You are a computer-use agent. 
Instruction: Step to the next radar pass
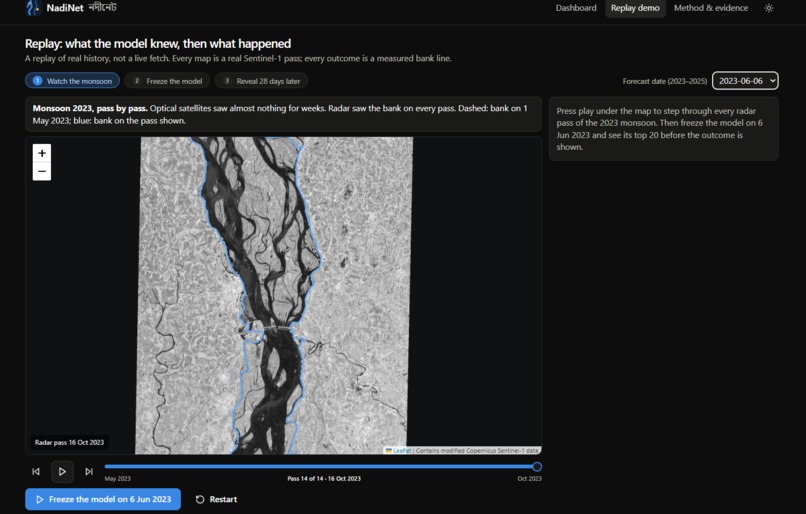pos(89,471)
